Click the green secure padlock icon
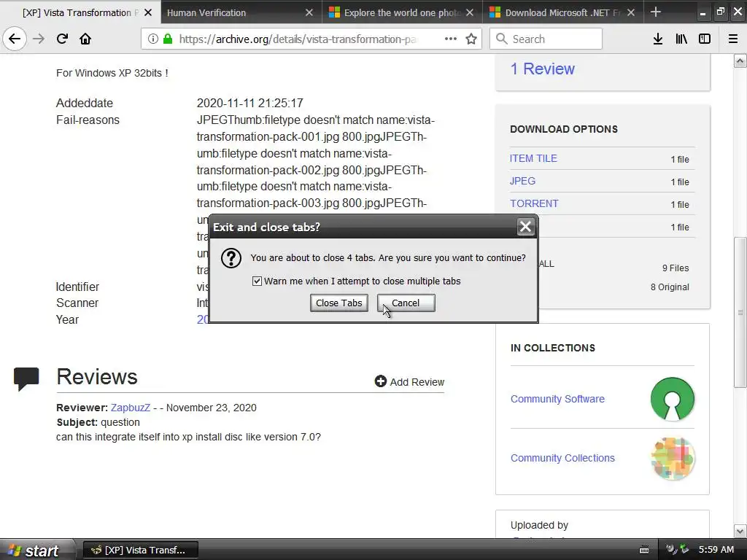747x560 pixels. point(168,39)
